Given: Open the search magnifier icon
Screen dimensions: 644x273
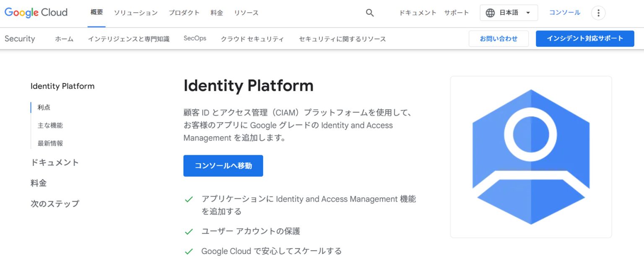Looking at the screenshot, I should point(369,13).
